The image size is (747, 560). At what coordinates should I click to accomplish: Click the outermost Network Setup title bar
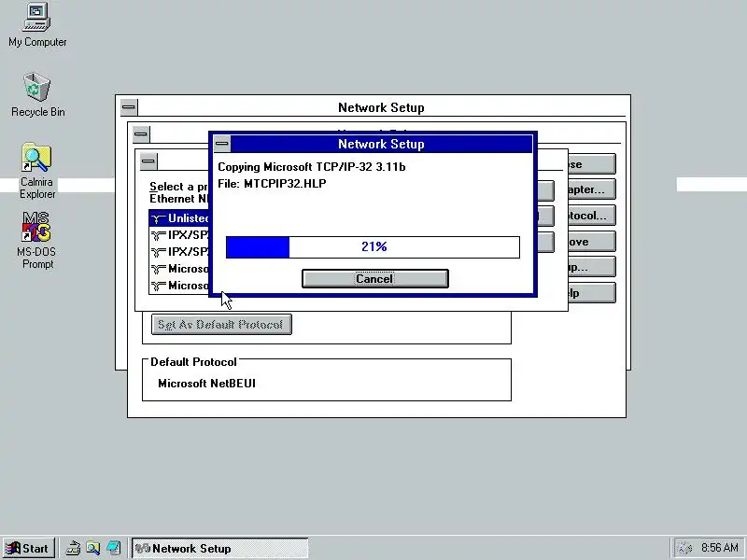point(381,107)
